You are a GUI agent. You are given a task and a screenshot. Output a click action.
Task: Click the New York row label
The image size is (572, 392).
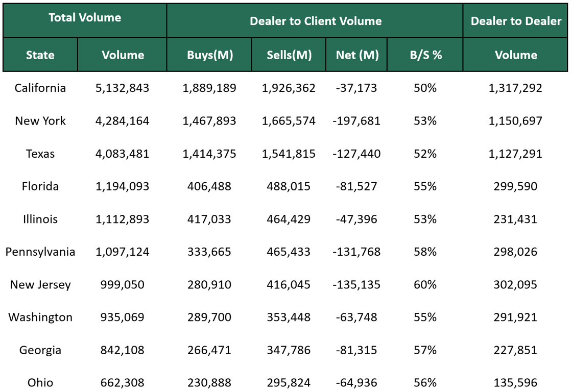point(40,121)
